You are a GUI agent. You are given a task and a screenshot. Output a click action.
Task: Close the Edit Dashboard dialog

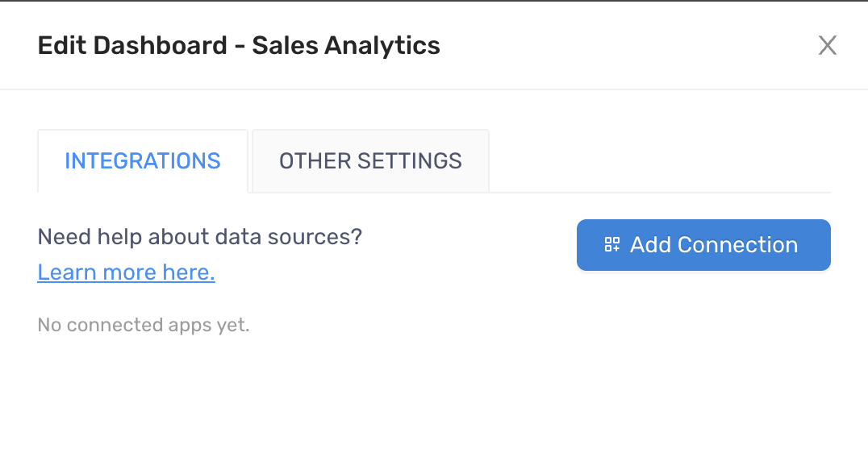pos(827,45)
